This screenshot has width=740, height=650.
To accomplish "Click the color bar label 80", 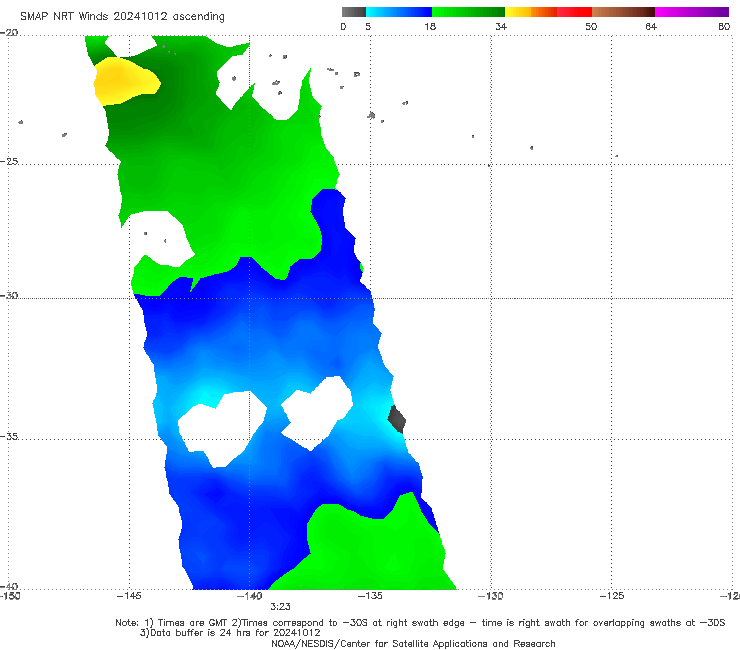I will coord(724,26).
